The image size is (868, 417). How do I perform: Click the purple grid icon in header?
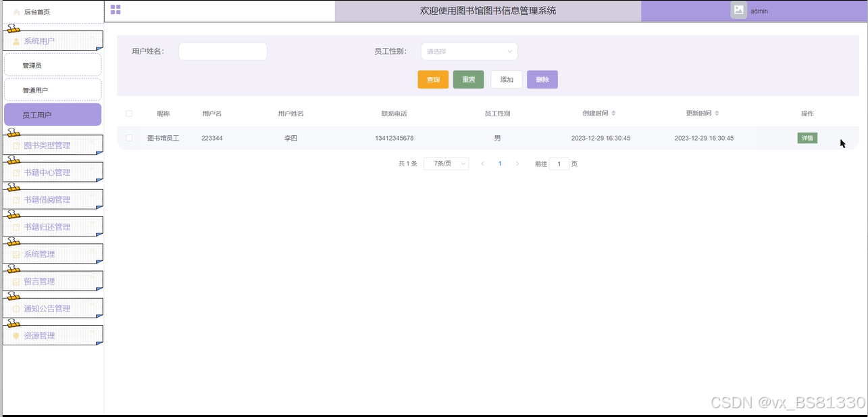[x=116, y=9]
